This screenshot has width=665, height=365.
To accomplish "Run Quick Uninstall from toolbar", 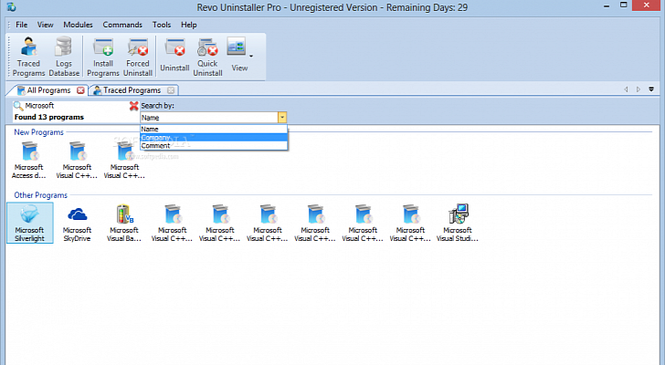I will [207, 57].
